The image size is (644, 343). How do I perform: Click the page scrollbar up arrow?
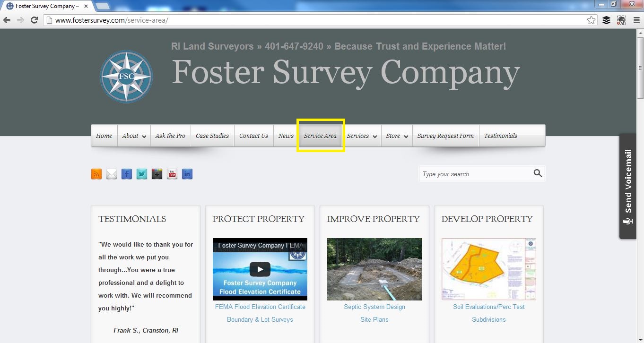[640, 32]
